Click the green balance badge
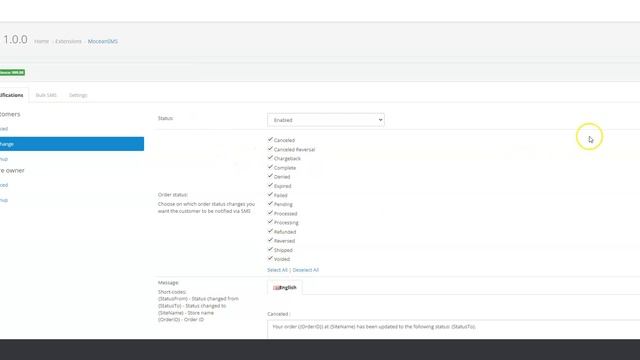The width and height of the screenshot is (640, 360). (12, 73)
